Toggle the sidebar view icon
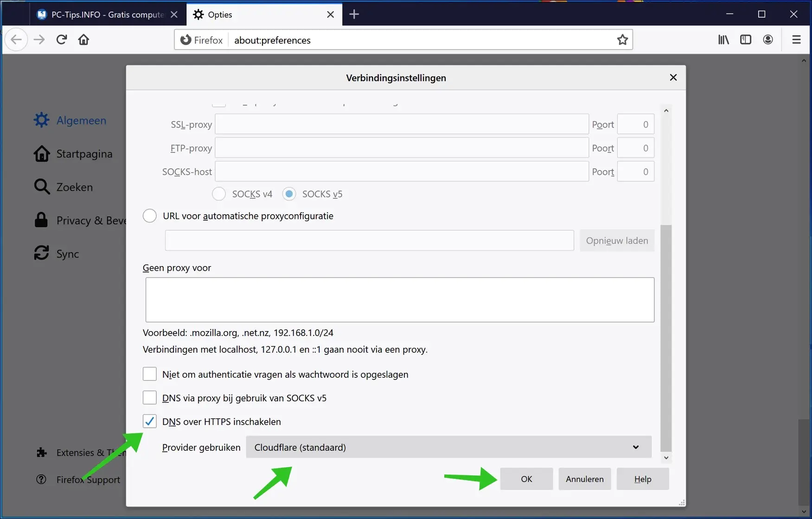 (x=746, y=40)
